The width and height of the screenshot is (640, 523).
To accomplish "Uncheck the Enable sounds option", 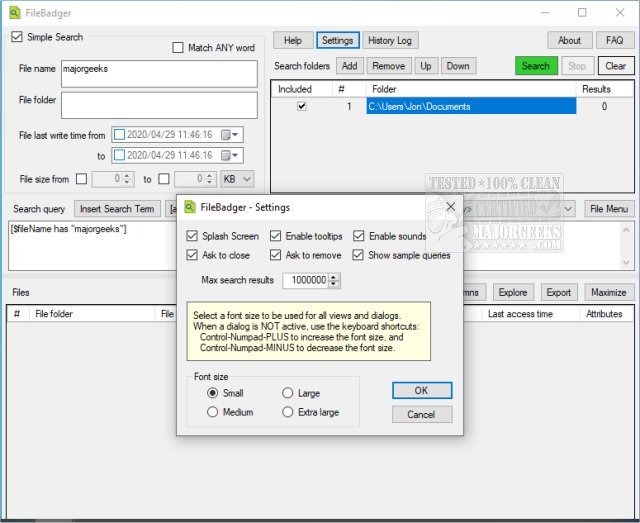I will pyautogui.click(x=358, y=236).
